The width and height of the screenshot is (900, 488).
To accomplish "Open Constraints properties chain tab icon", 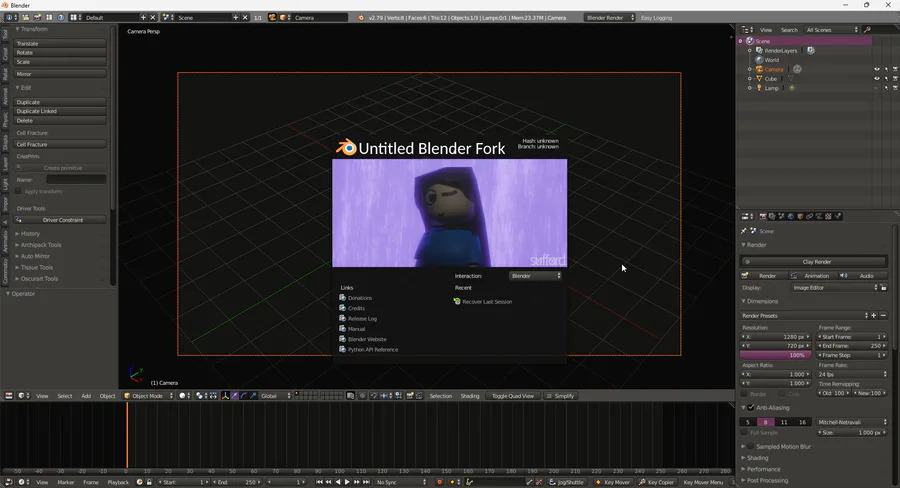I will pos(809,216).
